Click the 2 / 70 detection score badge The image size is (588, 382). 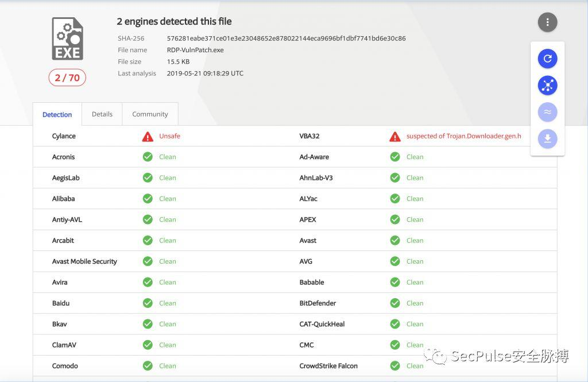(67, 78)
